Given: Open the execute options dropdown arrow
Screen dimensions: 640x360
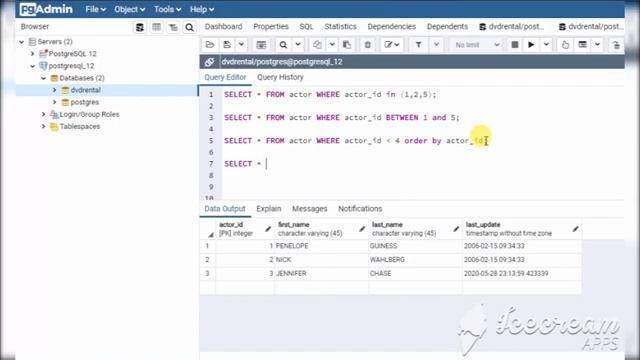Looking at the screenshot, I should point(546,45).
